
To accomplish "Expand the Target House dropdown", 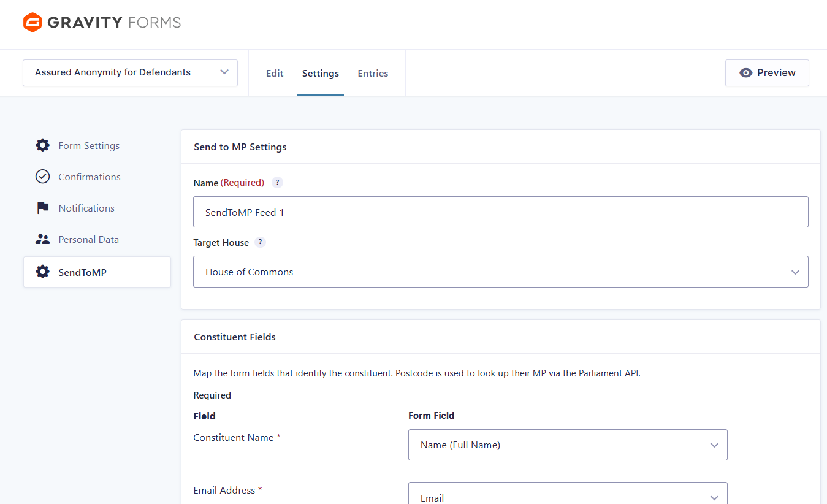I will (x=500, y=272).
